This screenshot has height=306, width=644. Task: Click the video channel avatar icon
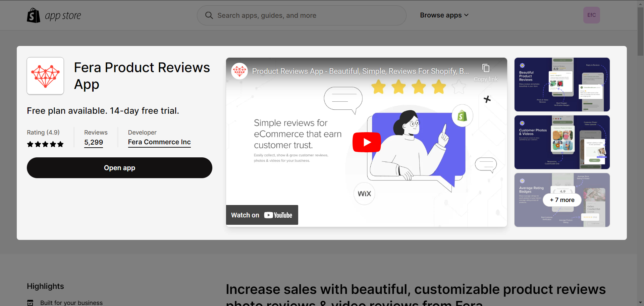[x=239, y=71]
